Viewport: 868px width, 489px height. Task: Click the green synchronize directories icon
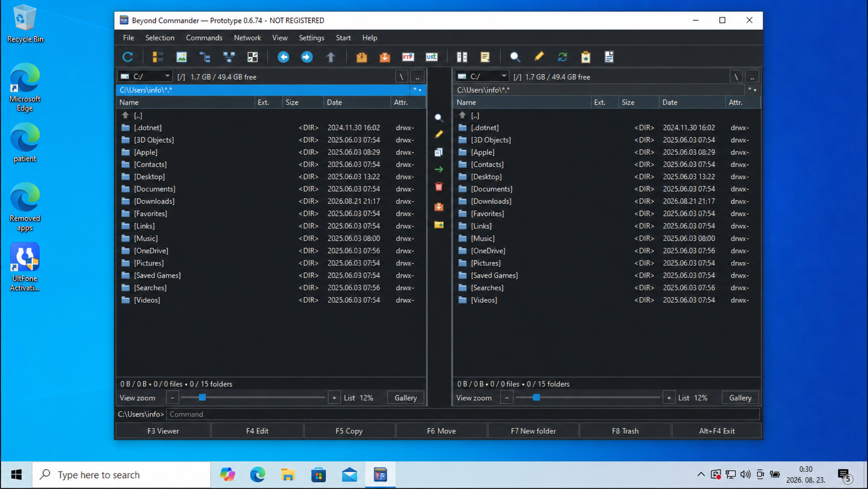562,57
